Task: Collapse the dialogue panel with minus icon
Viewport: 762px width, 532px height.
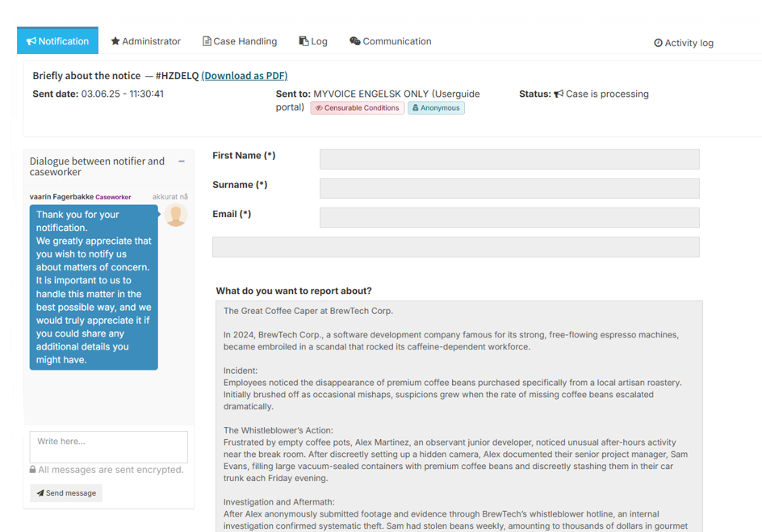Action: point(182,161)
